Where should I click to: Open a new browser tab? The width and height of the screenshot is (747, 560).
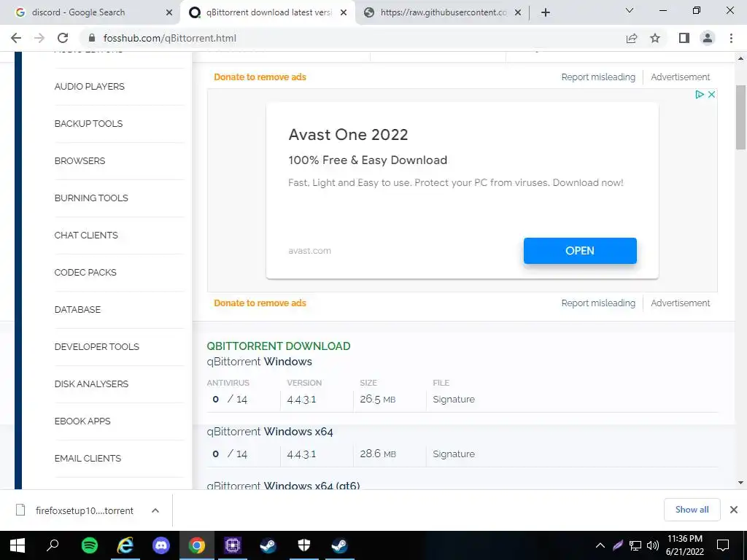click(546, 12)
